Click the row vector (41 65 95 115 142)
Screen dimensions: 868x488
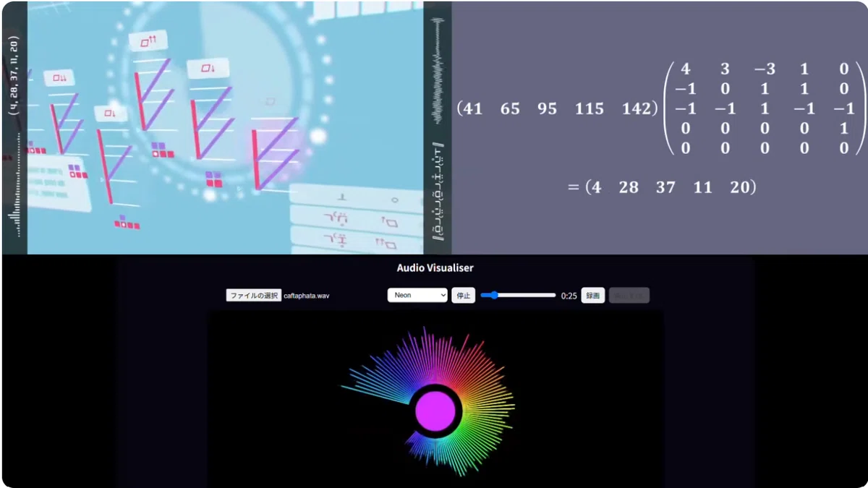tap(557, 109)
